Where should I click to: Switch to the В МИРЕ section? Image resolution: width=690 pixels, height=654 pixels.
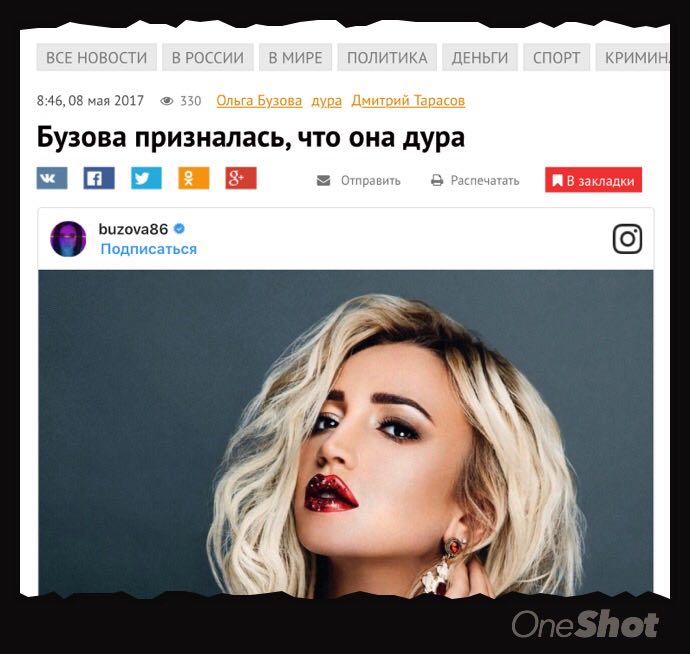[x=295, y=57]
